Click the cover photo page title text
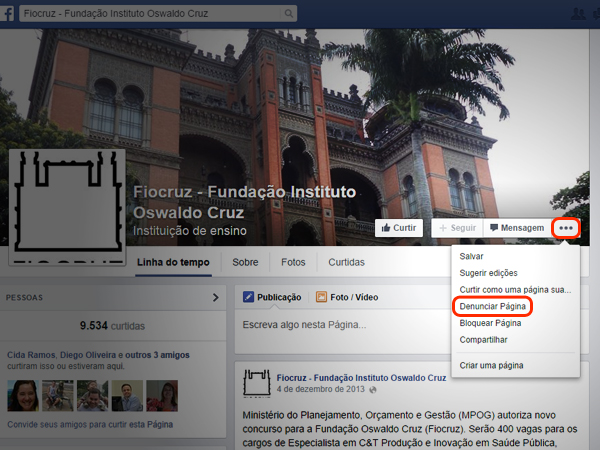The image size is (600, 450). [245, 202]
